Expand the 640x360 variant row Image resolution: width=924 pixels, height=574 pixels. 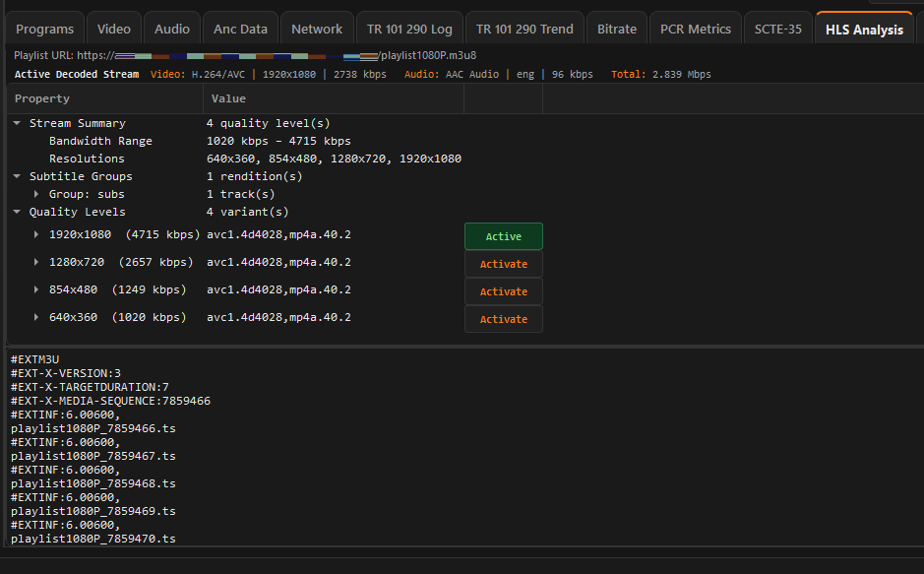(x=36, y=318)
